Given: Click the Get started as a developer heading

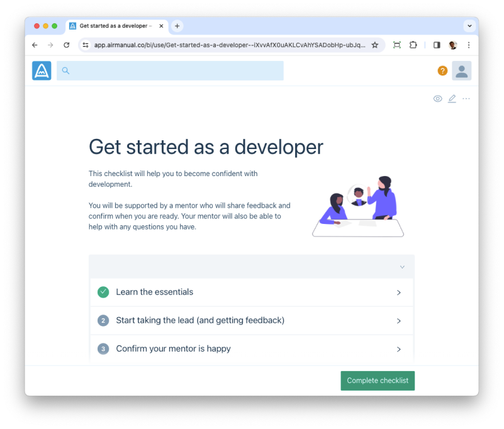Looking at the screenshot, I should pyautogui.click(x=206, y=147).
